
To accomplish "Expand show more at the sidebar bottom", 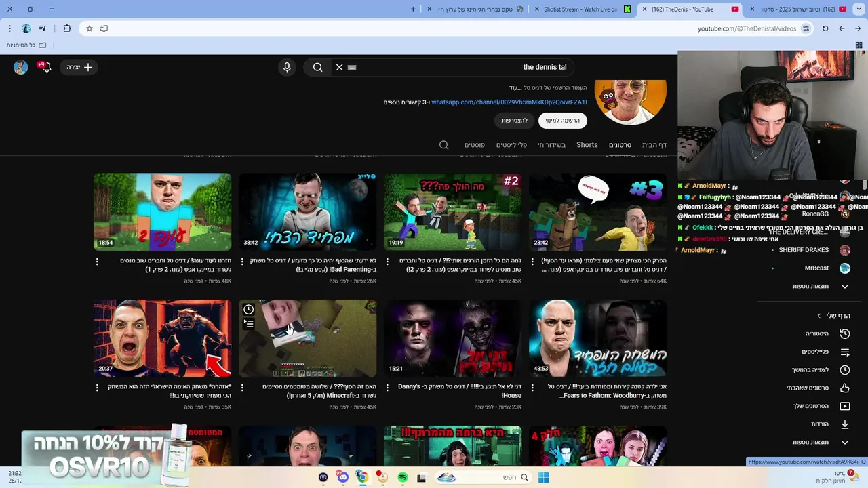I will (821, 442).
